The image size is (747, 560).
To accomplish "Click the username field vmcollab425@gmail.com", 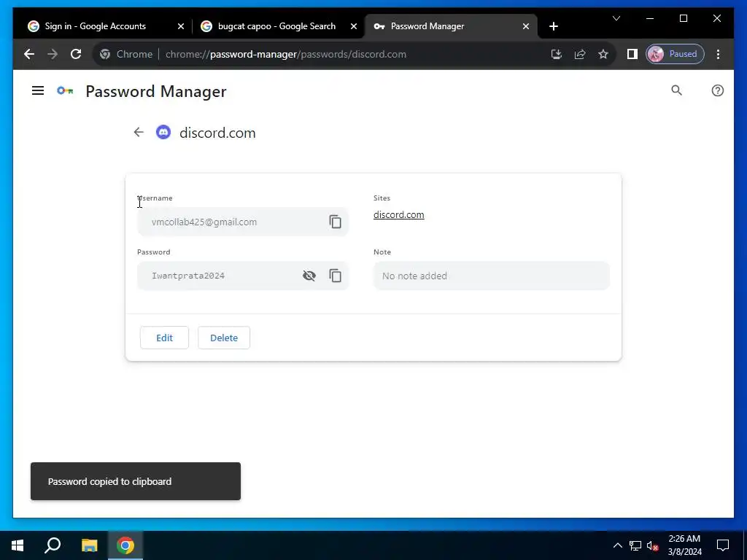I will (x=242, y=222).
